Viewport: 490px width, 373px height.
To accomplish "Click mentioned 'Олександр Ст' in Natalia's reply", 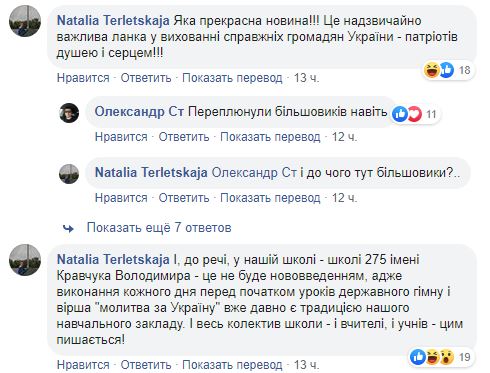I will tap(254, 173).
